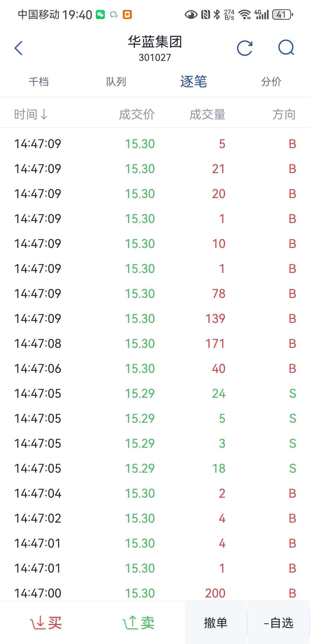Tap the eye comfort status icon
310x644 pixels.
click(191, 14)
